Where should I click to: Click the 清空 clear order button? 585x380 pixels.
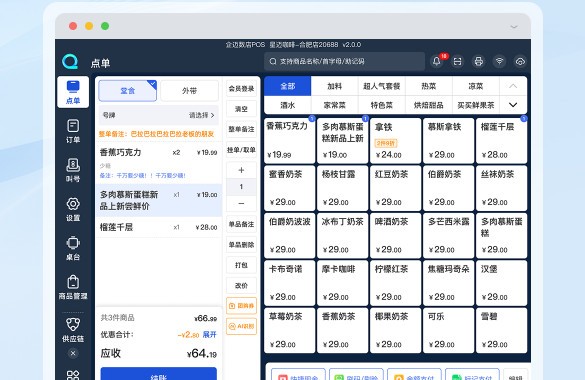(x=241, y=109)
